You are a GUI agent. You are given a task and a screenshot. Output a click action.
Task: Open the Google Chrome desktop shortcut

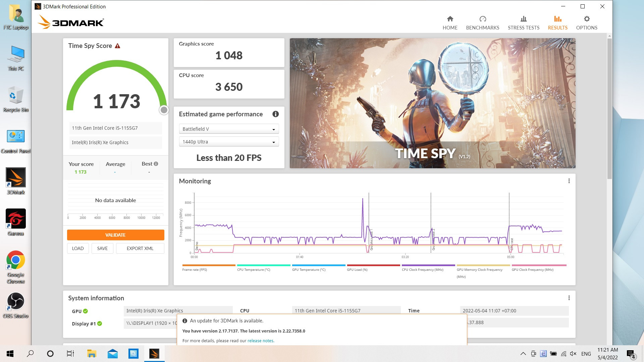click(x=16, y=267)
